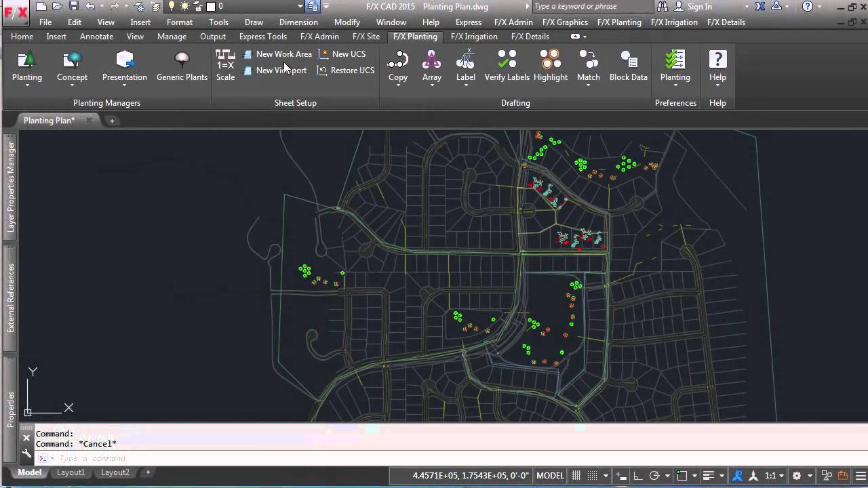Launch the plant Array tool
Image resolution: width=868 pixels, height=488 pixels.
[x=432, y=67]
